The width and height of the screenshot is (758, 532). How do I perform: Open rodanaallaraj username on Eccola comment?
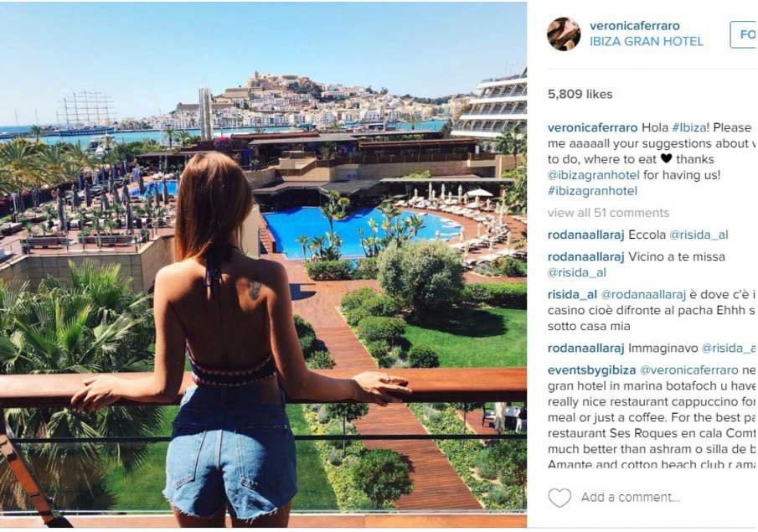click(586, 235)
